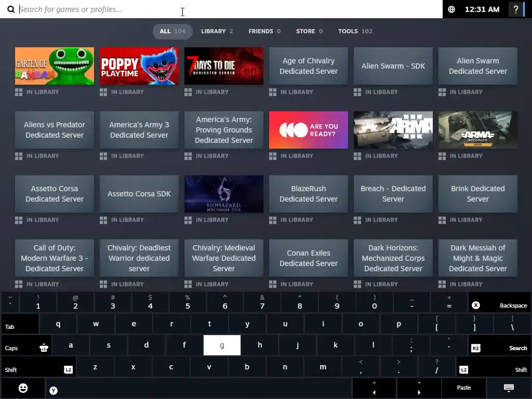The height and width of the screenshot is (399, 532).
Task: Open Poppy Playtime game tile
Action: point(139,66)
